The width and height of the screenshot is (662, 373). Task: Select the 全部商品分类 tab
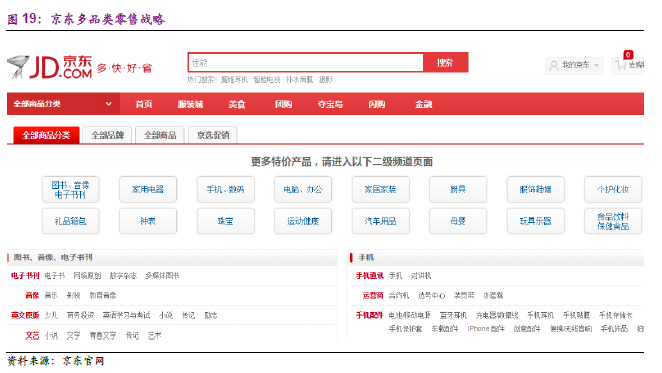pyautogui.click(x=46, y=135)
